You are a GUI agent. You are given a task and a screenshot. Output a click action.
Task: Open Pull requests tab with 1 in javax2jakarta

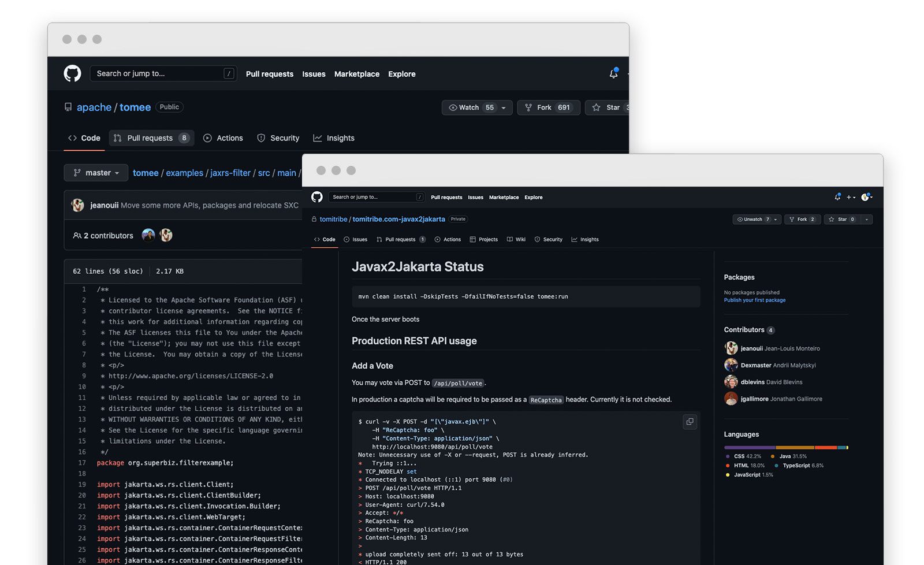pos(401,239)
